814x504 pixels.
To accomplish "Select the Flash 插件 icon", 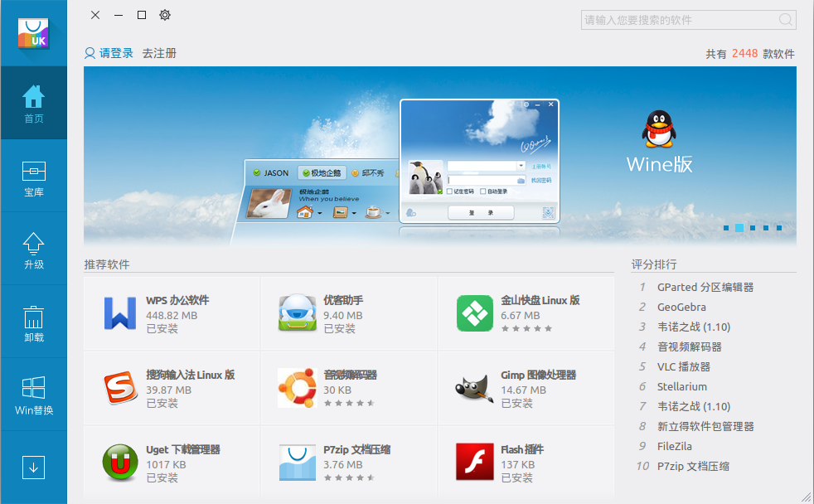I will tap(475, 463).
